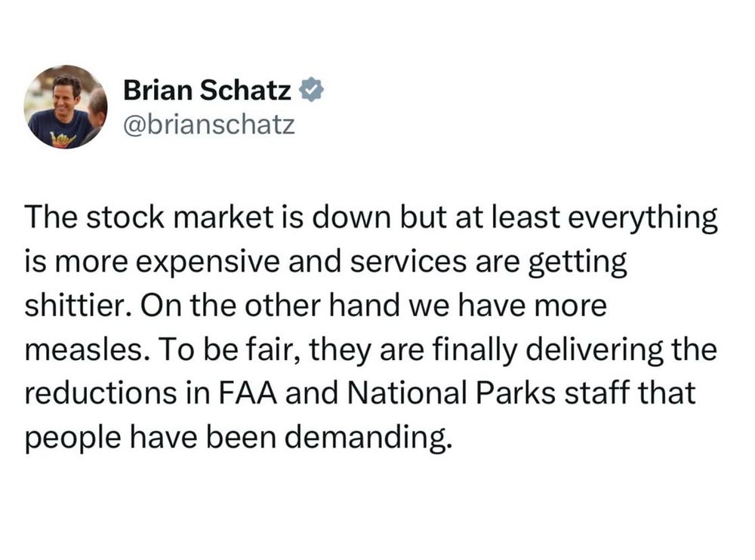Click the Brian Schatz display name
This screenshot has height=560, width=755.
tap(207, 90)
